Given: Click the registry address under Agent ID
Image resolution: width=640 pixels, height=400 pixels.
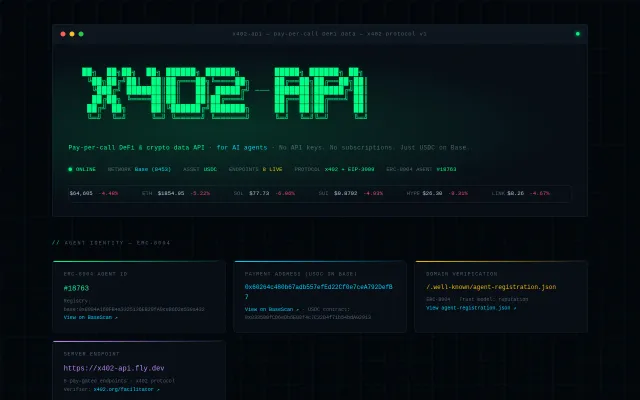Looking at the screenshot, I should (134, 309).
